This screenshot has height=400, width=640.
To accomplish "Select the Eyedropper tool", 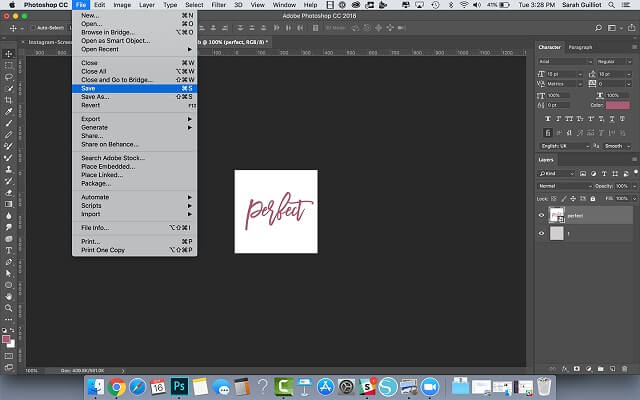I will coord(8,111).
